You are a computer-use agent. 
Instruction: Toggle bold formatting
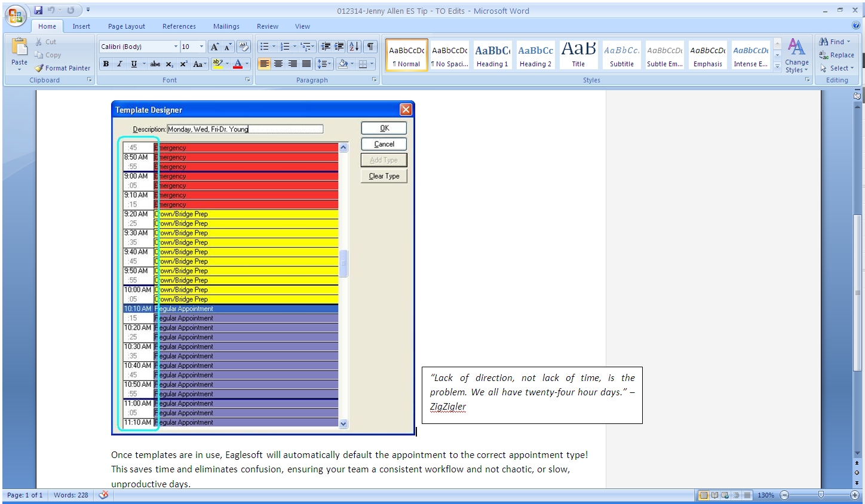tap(106, 64)
